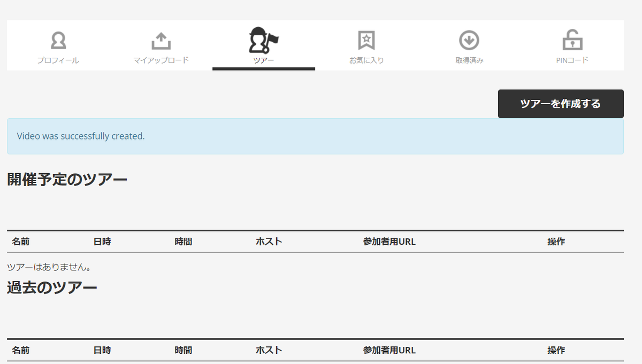This screenshot has width=642, height=364.
Task: Click 時間 header in upcoming tours table
Action: 183,242
